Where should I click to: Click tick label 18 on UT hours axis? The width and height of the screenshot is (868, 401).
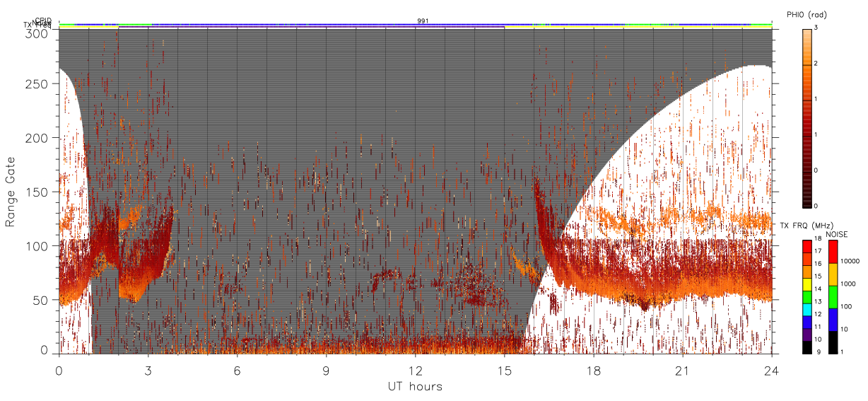[594, 370]
